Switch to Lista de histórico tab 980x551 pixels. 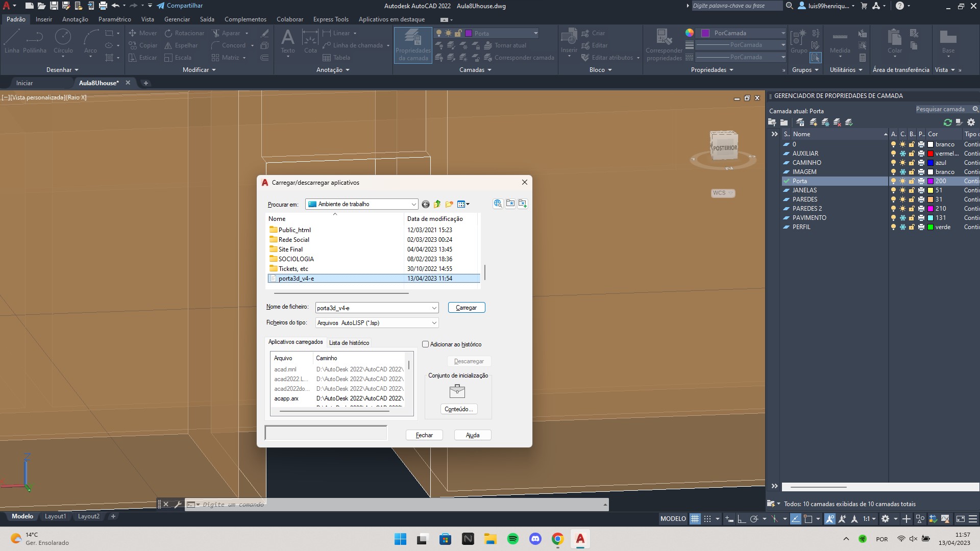coord(349,342)
